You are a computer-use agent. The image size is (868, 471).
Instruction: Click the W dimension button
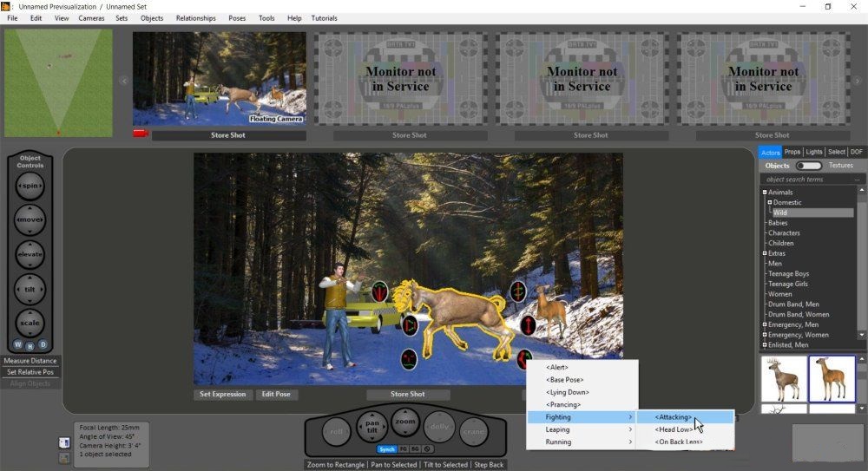[x=17, y=344]
